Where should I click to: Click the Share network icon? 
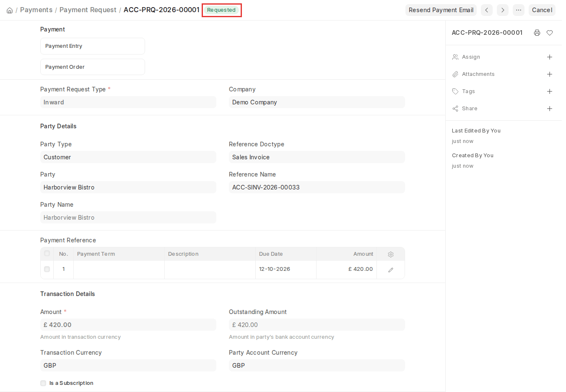[x=455, y=109]
